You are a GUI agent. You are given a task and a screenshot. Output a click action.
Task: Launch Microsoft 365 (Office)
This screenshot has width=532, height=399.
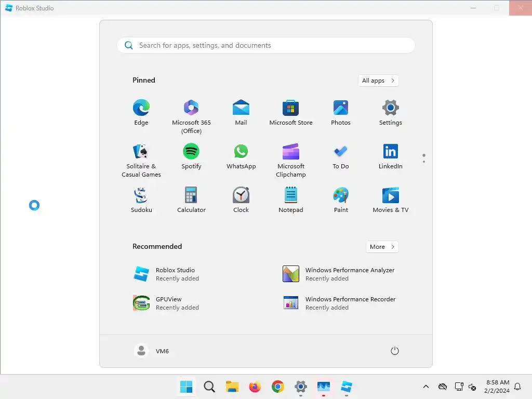click(191, 117)
